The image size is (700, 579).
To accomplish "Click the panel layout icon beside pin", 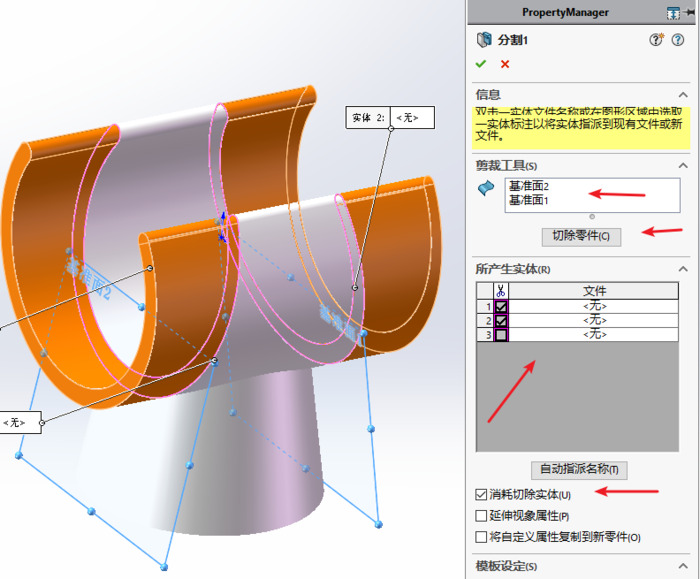I will (674, 12).
